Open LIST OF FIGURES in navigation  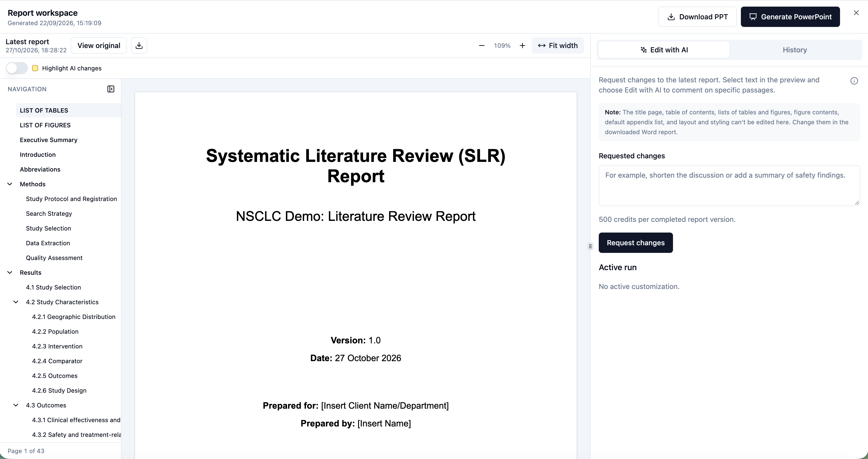click(x=68, y=125)
